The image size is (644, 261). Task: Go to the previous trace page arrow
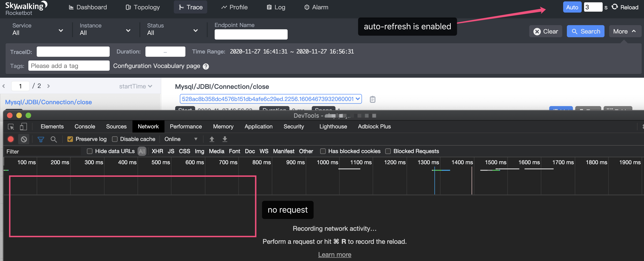[x=4, y=86]
